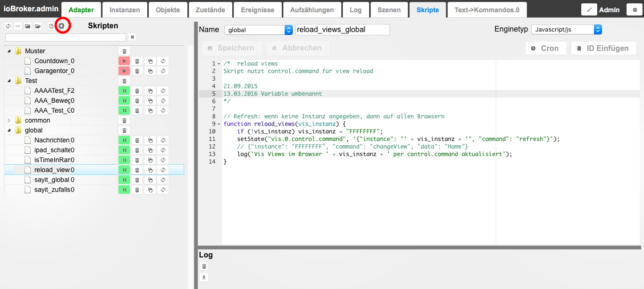Expand the common folder in script tree
This screenshot has width=644, height=289.
[9, 120]
